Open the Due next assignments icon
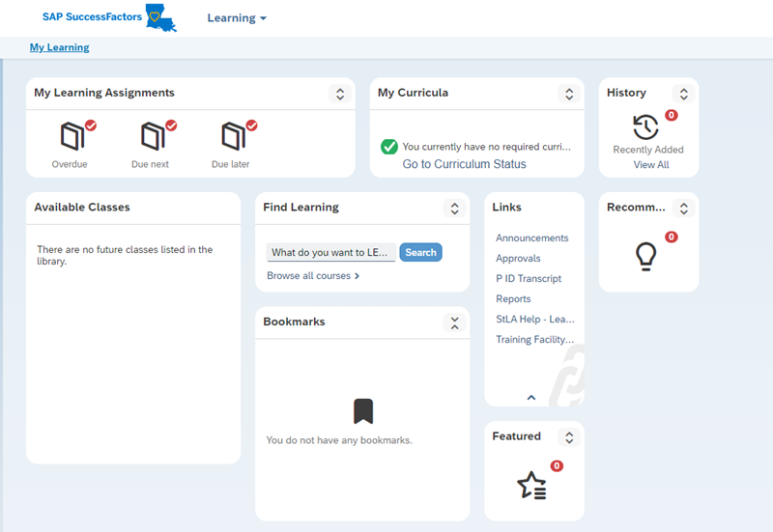The width and height of the screenshot is (773, 532). click(x=153, y=136)
